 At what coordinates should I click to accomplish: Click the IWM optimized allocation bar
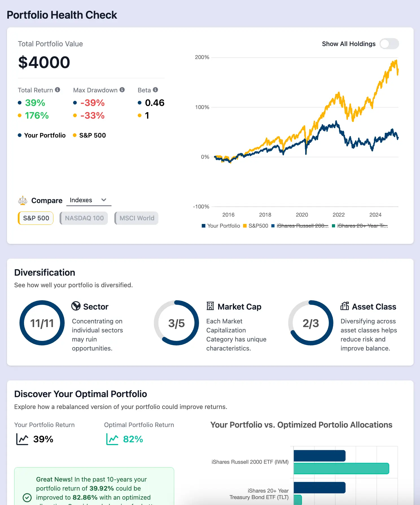pyautogui.click(x=341, y=469)
